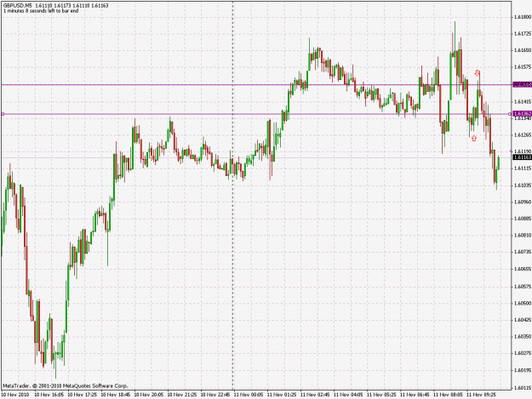Click the "seconds left to bar end" text
The width and height of the screenshot is (532, 399).
(x=52, y=11)
